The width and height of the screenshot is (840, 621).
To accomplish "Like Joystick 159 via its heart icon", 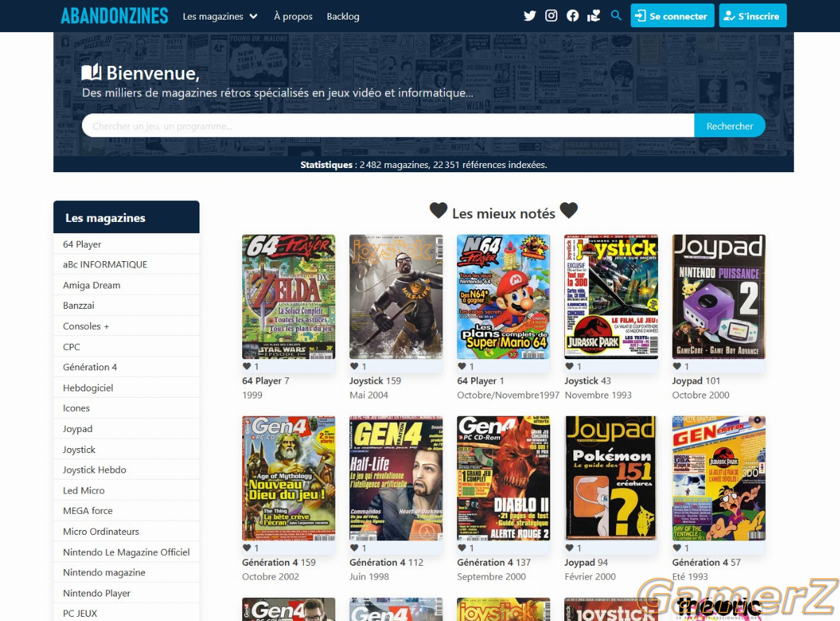I will (x=354, y=366).
